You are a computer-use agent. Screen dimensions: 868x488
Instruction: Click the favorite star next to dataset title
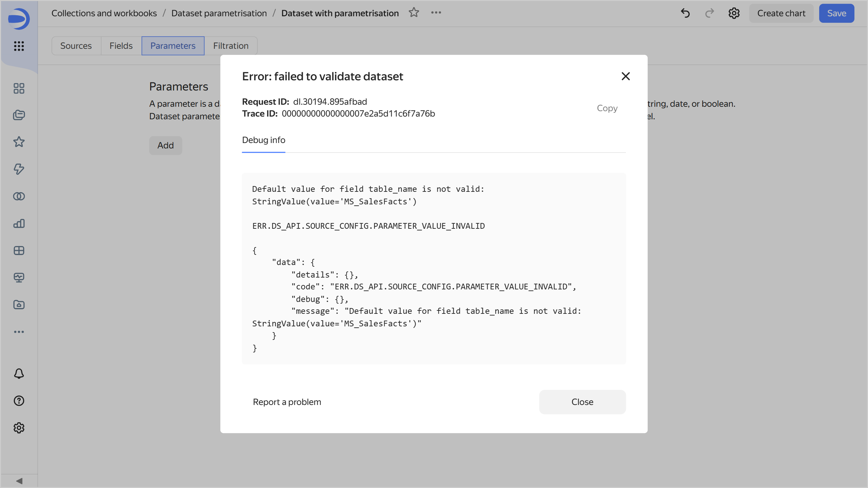tap(414, 13)
